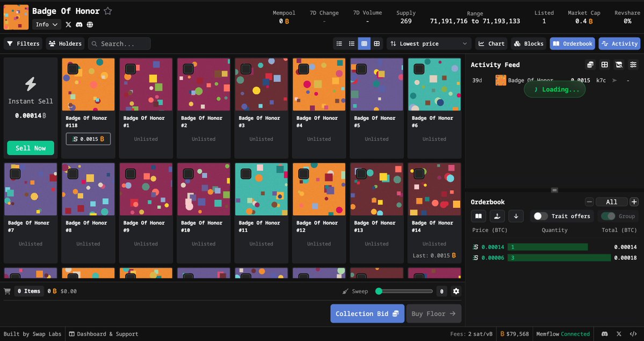Open the Badge Of Honor #5 thumbnail
This screenshot has width=644, height=341.
[x=377, y=84]
